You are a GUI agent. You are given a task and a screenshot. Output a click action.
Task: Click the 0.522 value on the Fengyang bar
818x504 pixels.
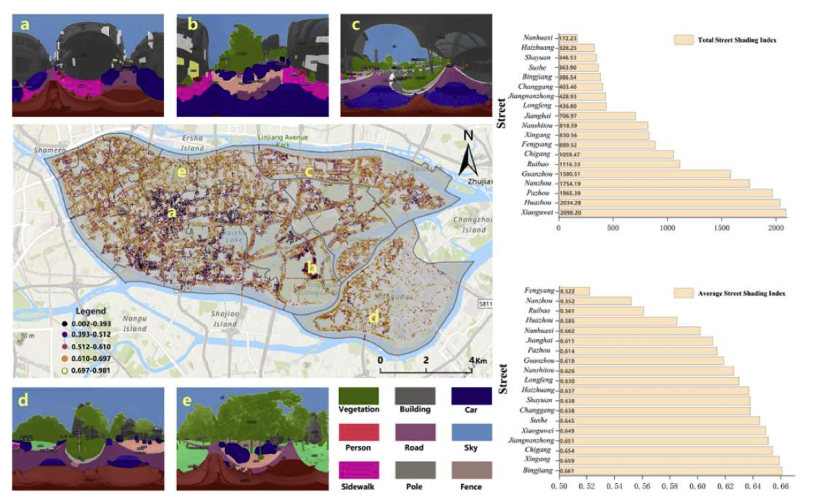click(x=568, y=291)
